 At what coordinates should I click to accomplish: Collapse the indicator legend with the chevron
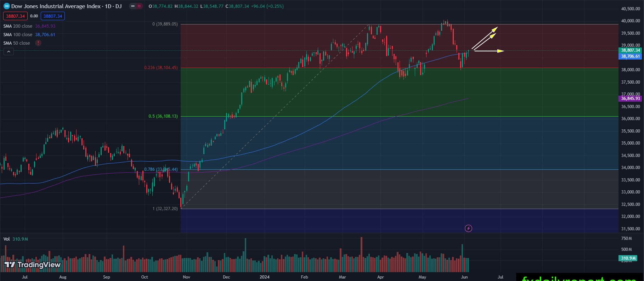(x=9, y=52)
